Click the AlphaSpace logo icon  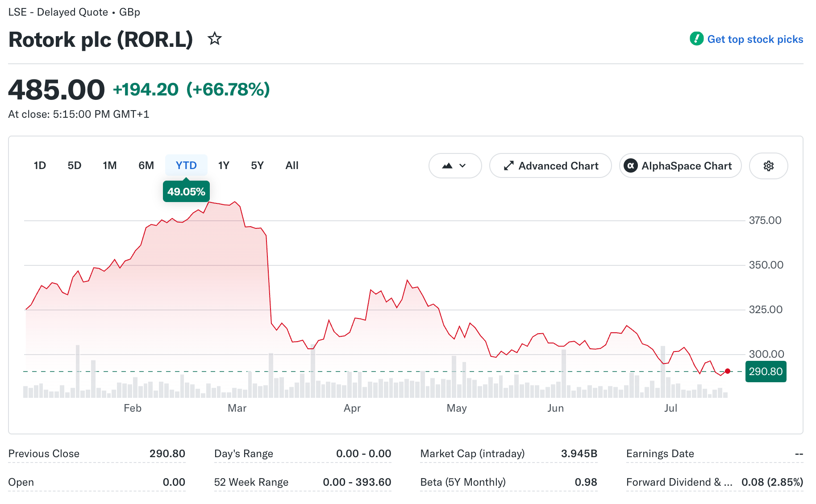pyautogui.click(x=630, y=166)
